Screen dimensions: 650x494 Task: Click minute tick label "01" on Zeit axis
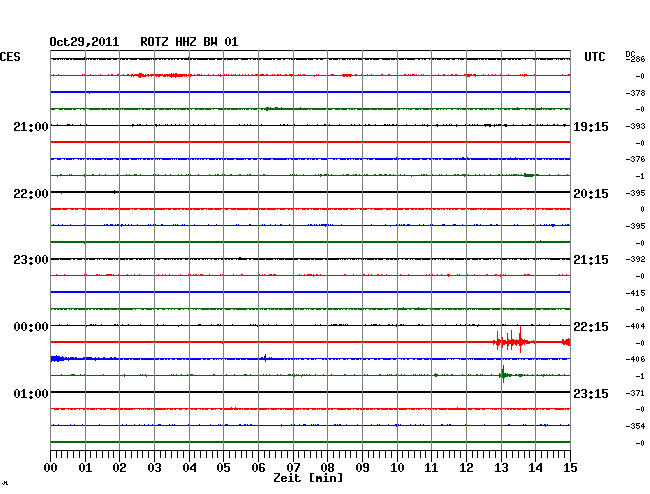point(85,468)
